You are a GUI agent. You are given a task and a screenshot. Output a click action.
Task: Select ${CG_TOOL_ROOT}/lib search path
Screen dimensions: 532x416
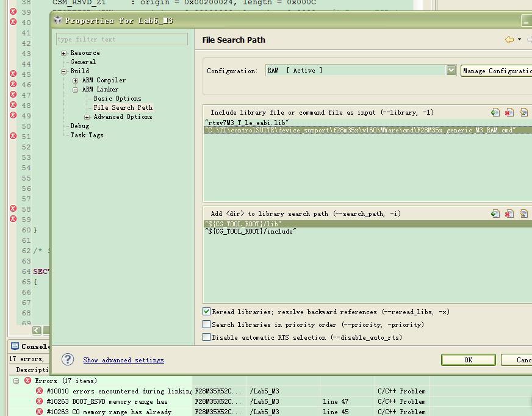coord(368,224)
